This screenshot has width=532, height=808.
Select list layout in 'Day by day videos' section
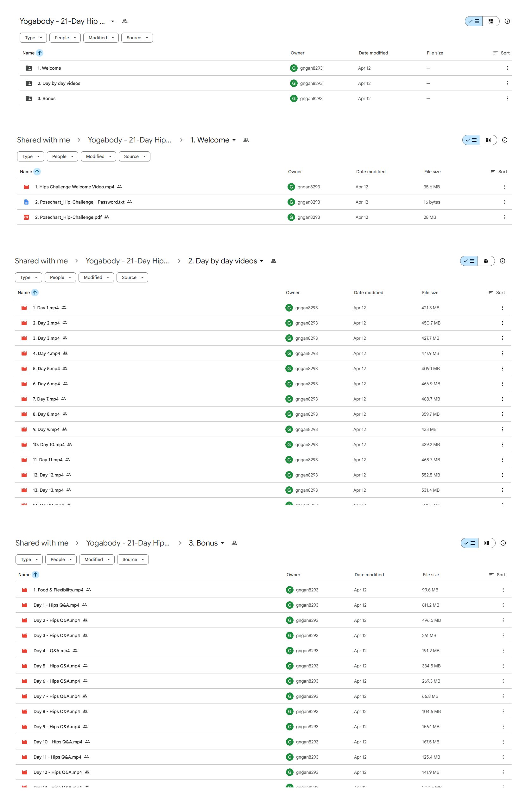[469, 261]
